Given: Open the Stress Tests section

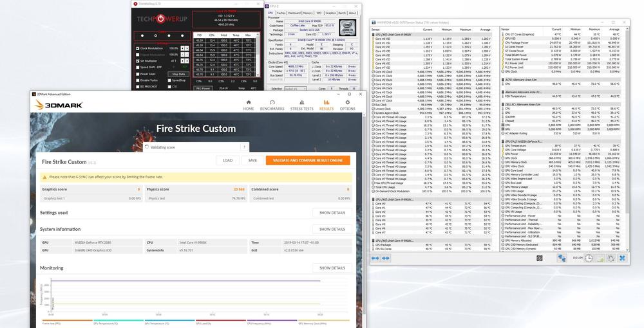Looking at the screenshot, I should tap(302, 105).
